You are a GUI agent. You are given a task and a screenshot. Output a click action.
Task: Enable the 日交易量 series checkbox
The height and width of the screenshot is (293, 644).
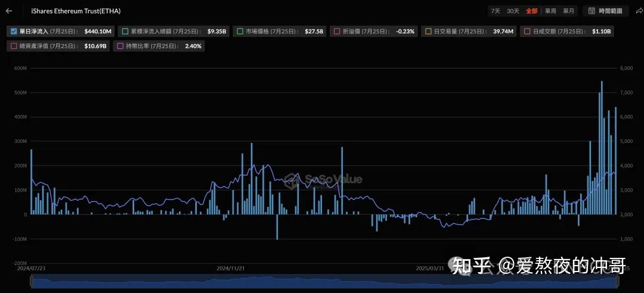(x=428, y=31)
